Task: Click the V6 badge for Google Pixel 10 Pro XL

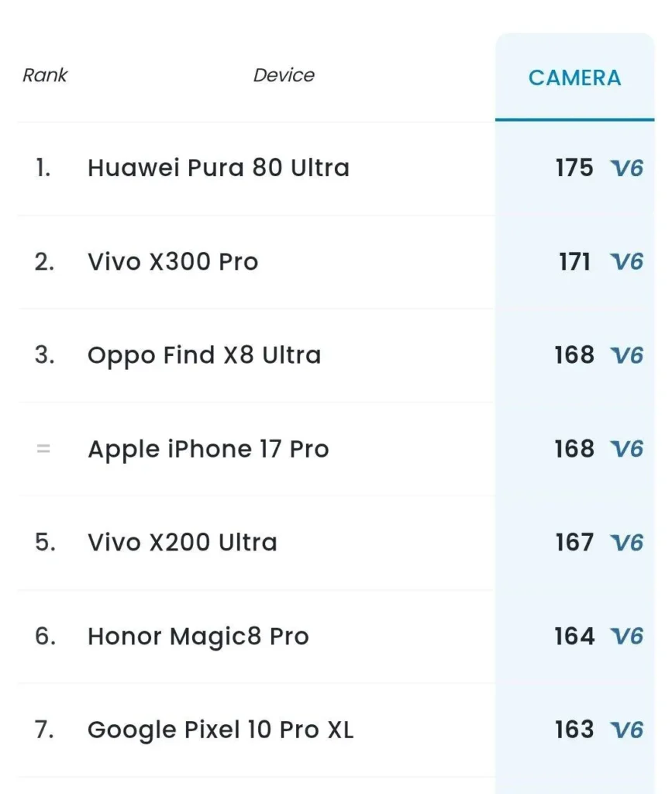Action: click(627, 730)
